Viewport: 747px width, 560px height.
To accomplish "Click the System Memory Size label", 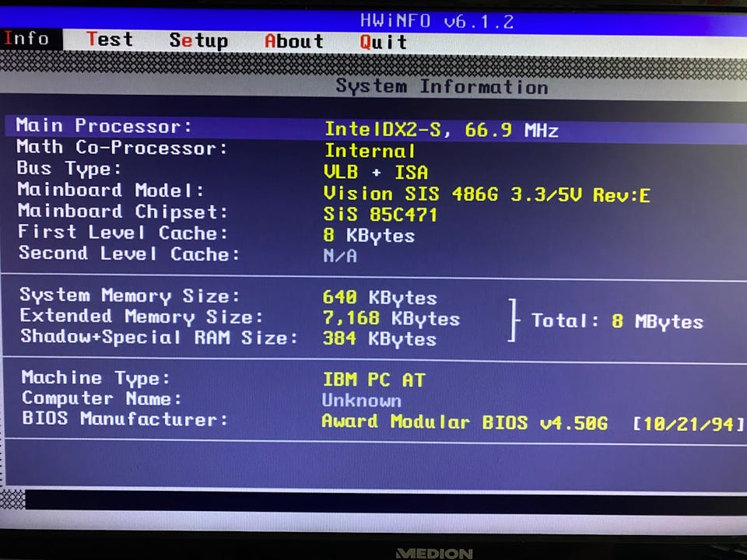I will [x=130, y=296].
